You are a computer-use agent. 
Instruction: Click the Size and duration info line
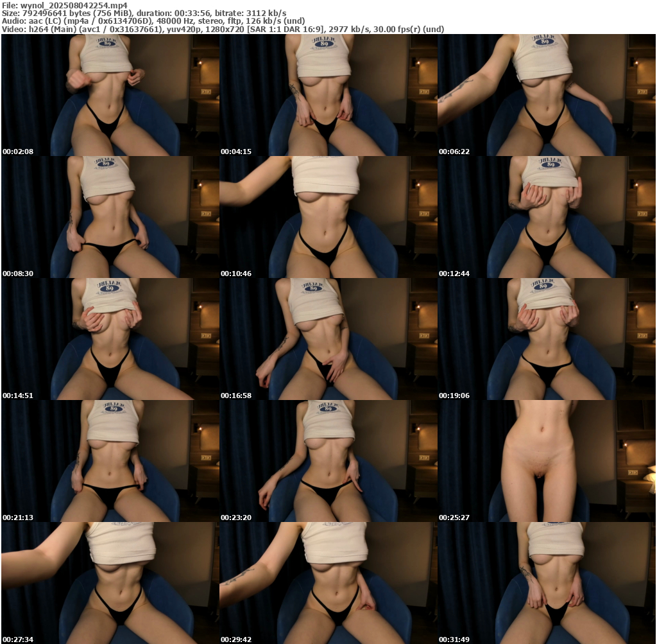(x=144, y=13)
